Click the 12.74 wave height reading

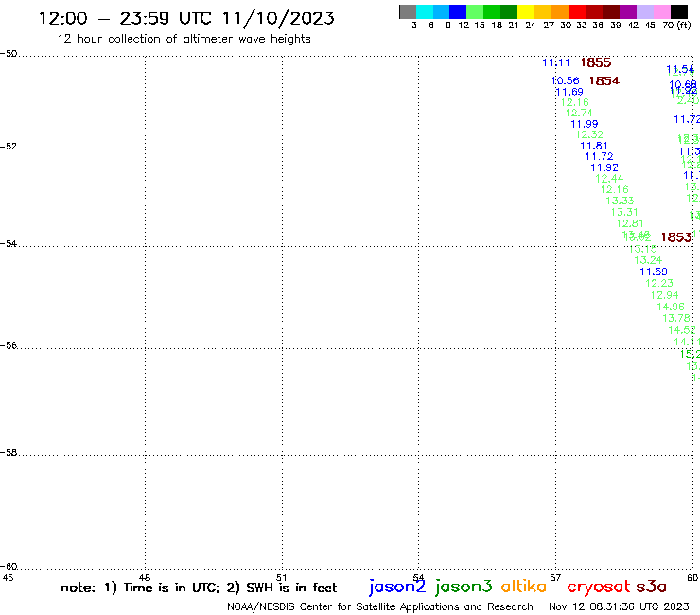[x=579, y=113]
